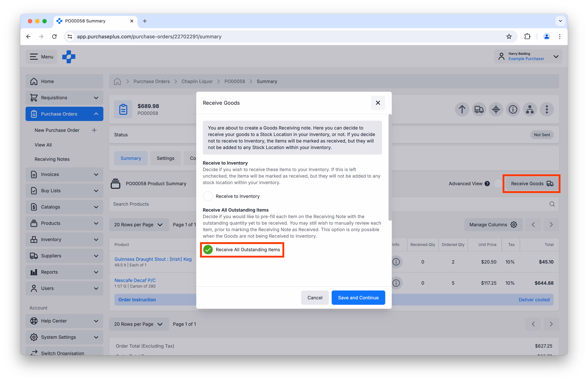Image resolution: width=588 pixels, height=382 pixels.
Task: Switch to the Settings tab
Action: tap(165, 158)
